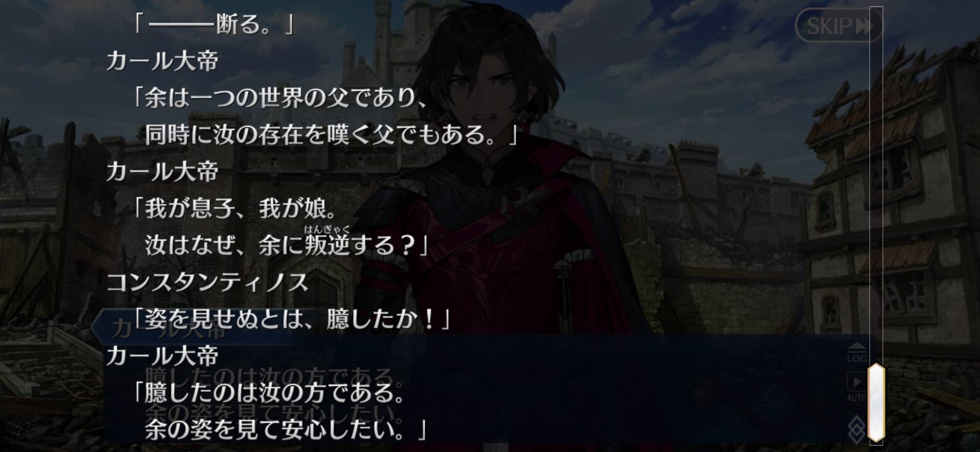Toggle AUTO play mode icon
The height and width of the screenshot is (452, 980).
[856, 386]
